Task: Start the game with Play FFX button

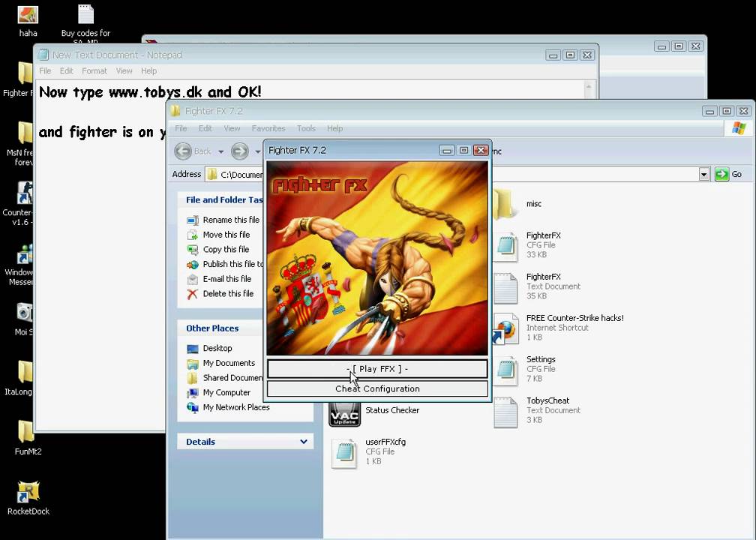Action: [377, 369]
